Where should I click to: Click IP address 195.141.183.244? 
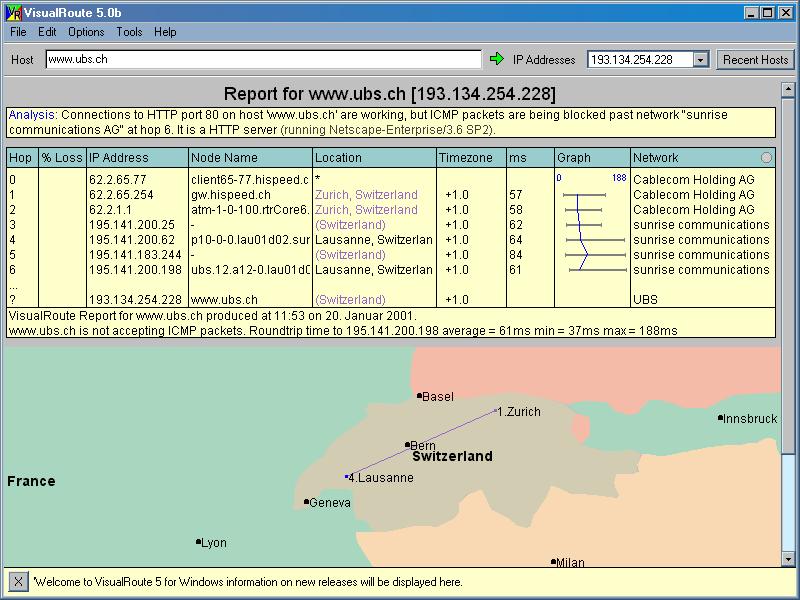coord(135,255)
